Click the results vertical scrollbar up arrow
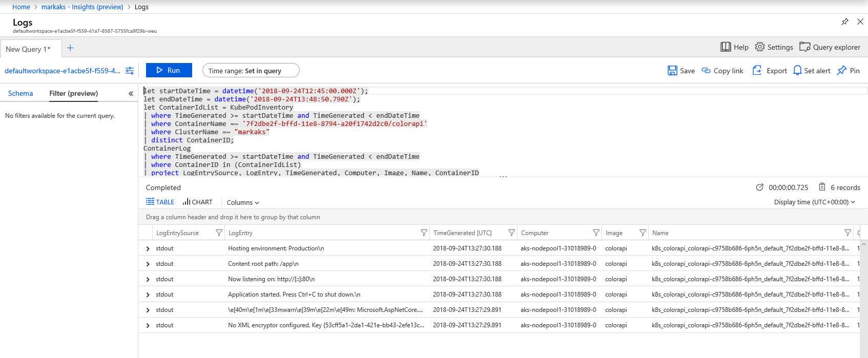 coord(864,244)
